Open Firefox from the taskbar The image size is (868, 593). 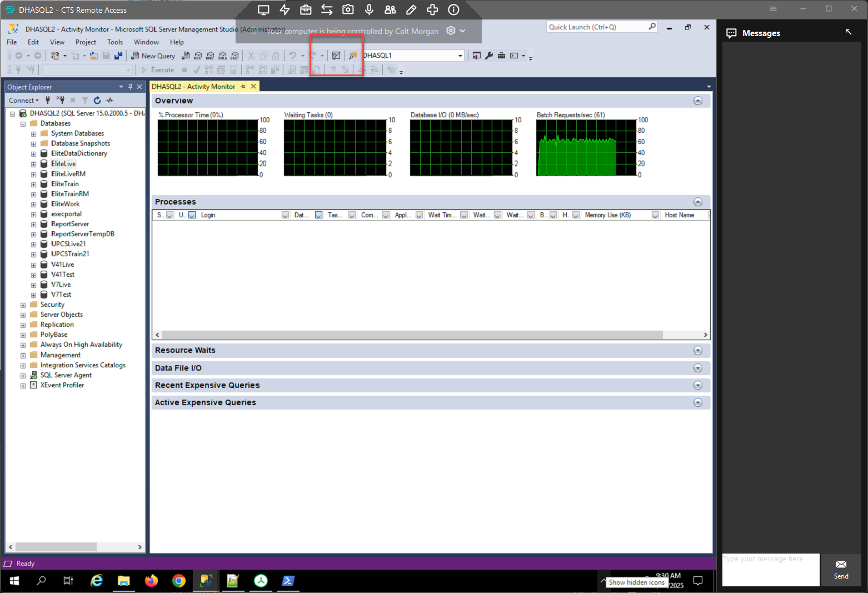(x=151, y=581)
